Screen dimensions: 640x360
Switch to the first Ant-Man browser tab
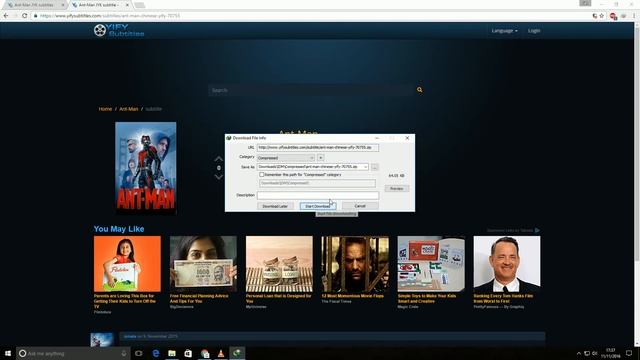tap(35, 5)
